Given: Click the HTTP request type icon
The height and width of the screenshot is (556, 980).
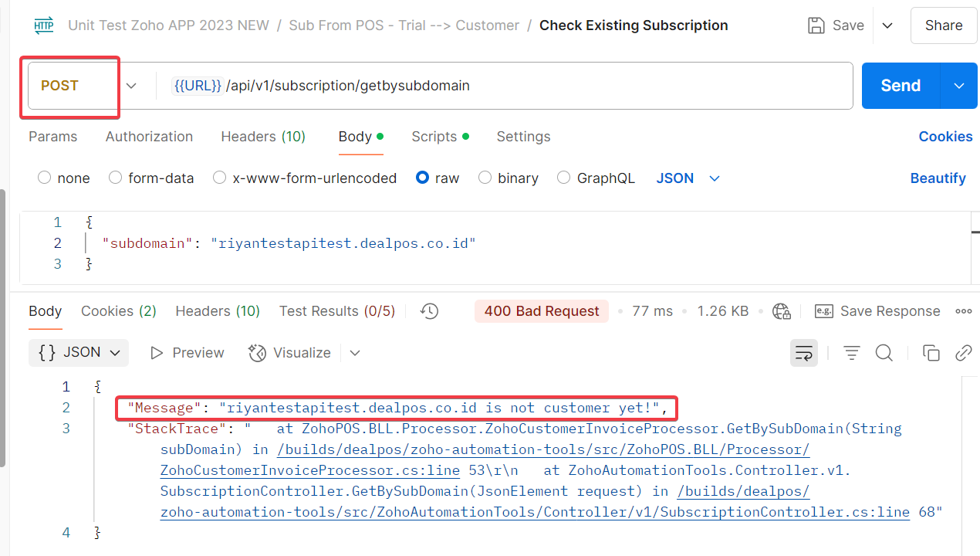Looking at the screenshot, I should tap(44, 25).
